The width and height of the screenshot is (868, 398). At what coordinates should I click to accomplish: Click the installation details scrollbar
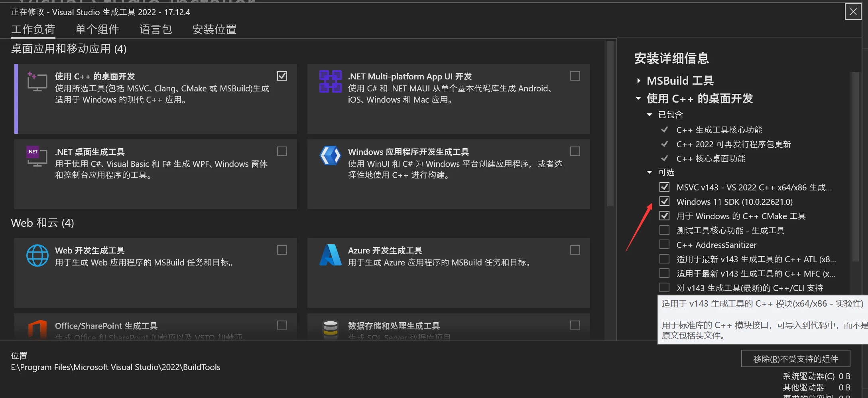point(855,167)
